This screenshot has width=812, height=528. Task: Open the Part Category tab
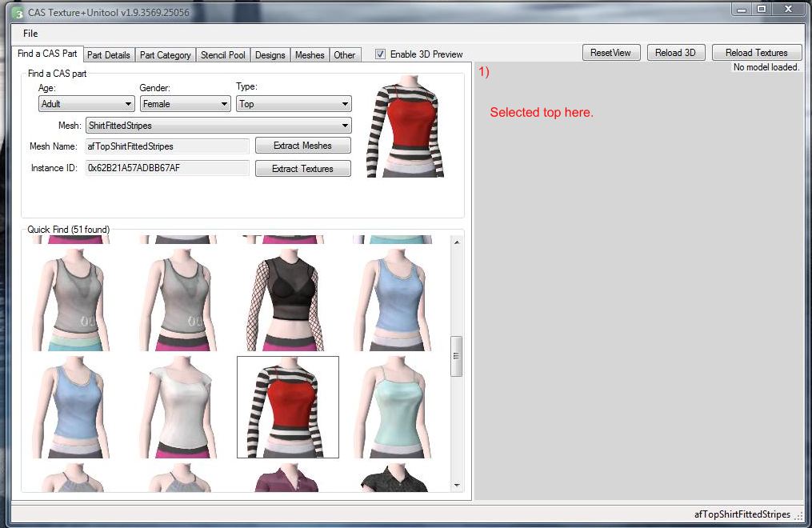point(165,54)
